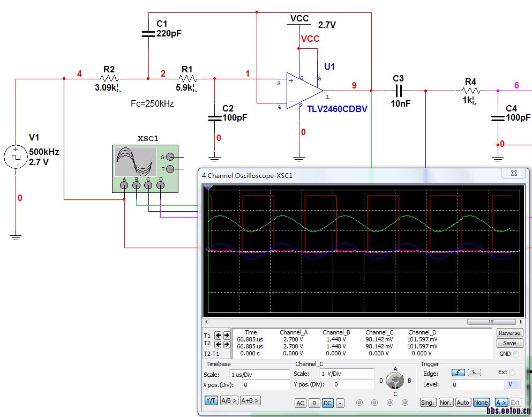
Task: Click the minus invert button
Action: point(340,403)
